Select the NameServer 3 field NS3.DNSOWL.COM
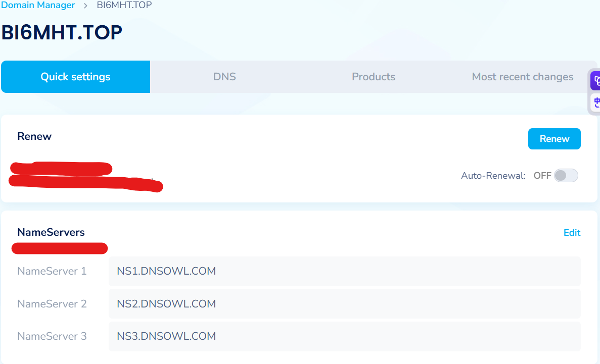The image size is (600, 364). click(344, 336)
